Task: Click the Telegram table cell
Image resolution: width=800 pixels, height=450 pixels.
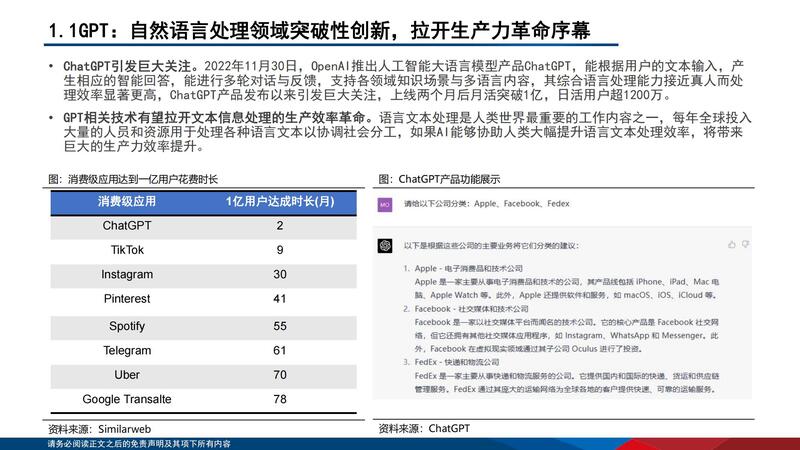Action: (127, 350)
